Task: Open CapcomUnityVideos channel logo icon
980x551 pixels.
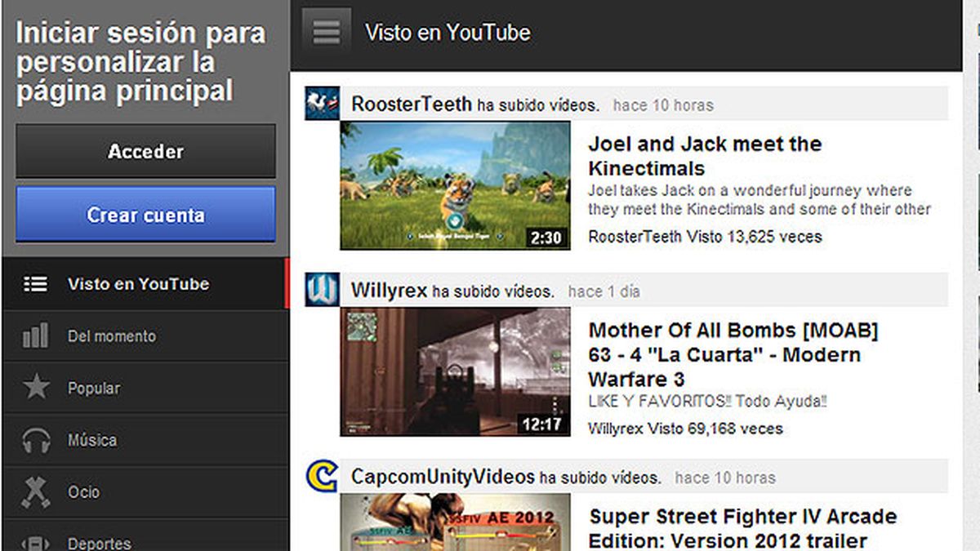Action: (x=322, y=476)
